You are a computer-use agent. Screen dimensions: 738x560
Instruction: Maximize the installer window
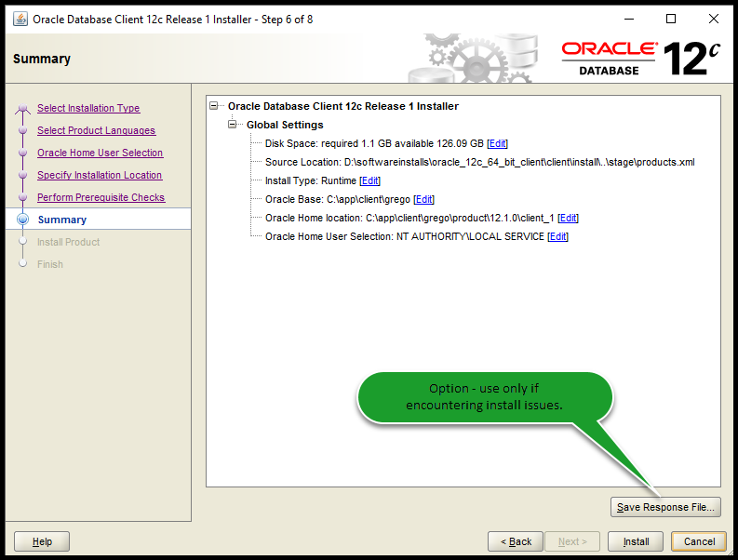pos(671,19)
